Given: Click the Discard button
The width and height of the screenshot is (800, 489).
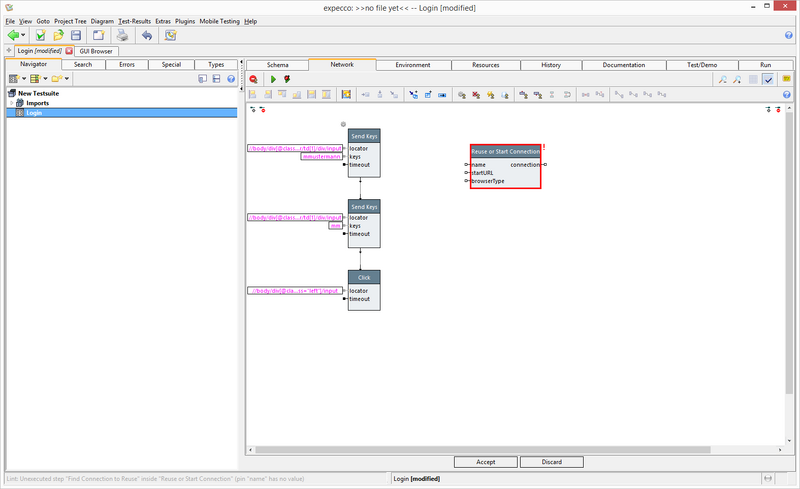Looking at the screenshot, I should pyautogui.click(x=553, y=462).
